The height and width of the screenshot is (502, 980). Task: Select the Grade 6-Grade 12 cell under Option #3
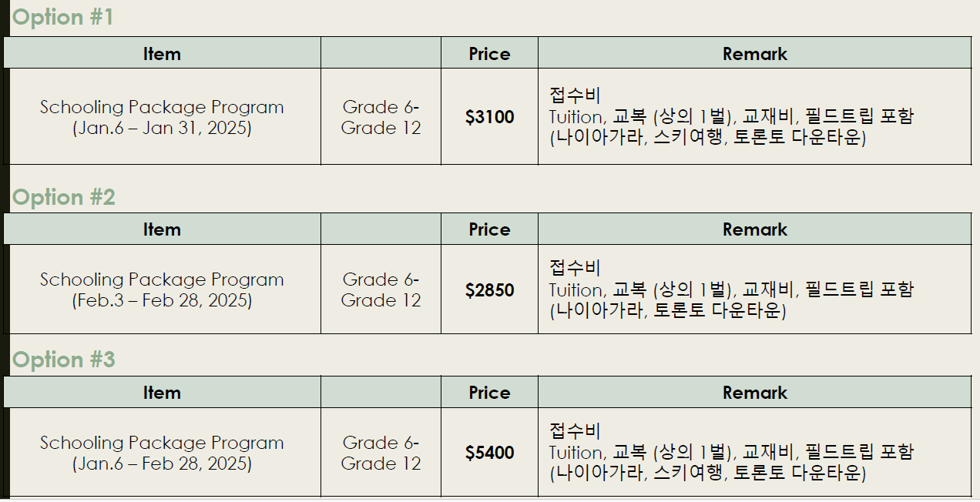coord(381,453)
